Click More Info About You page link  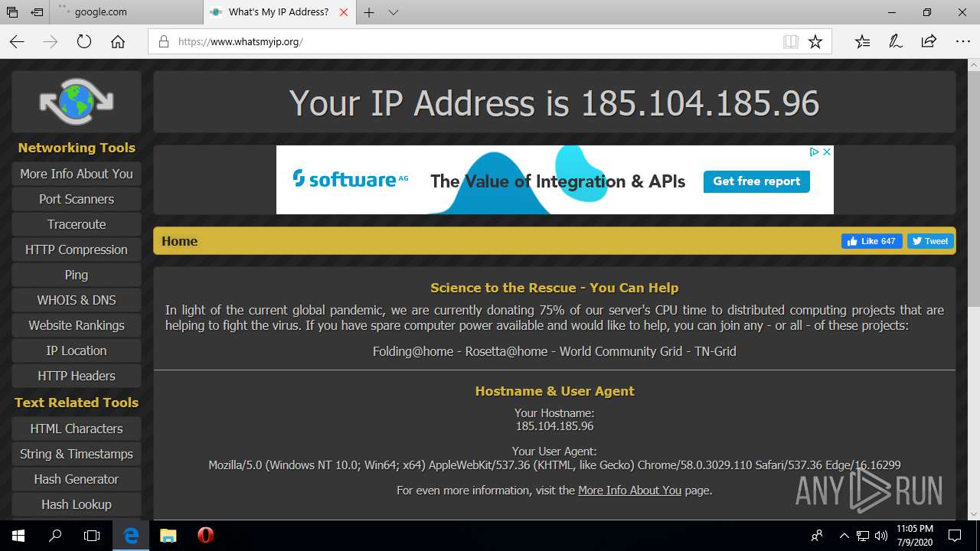[x=629, y=491]
